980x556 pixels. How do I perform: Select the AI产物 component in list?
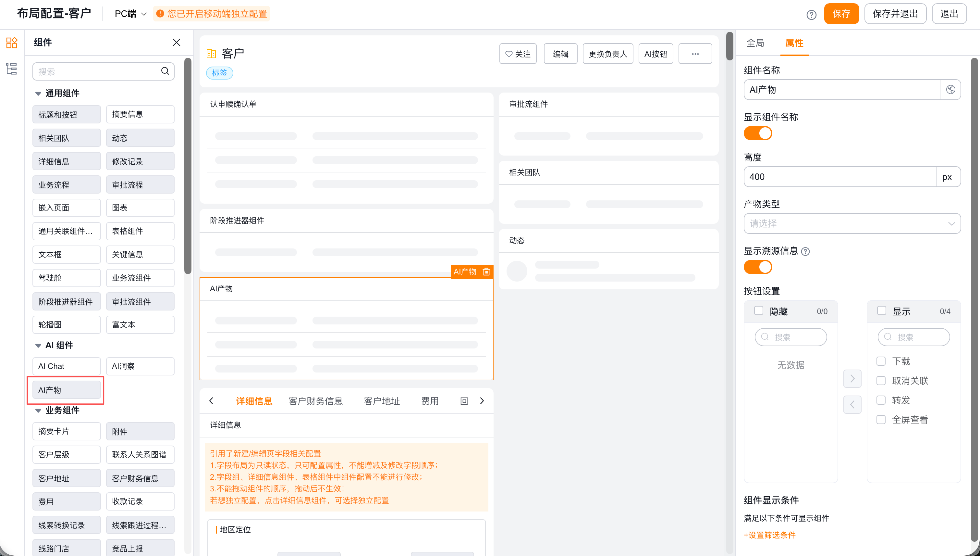pyautogui.click(x=67, y=390)
